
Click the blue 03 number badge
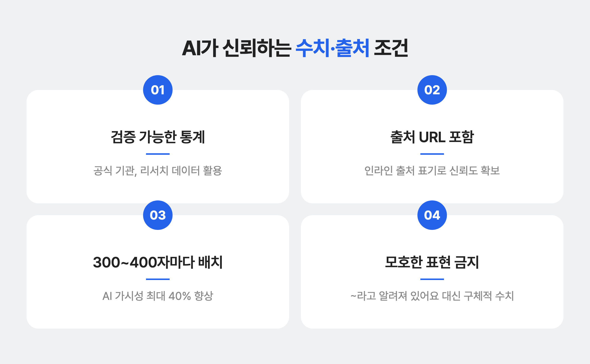coord(158,215)
